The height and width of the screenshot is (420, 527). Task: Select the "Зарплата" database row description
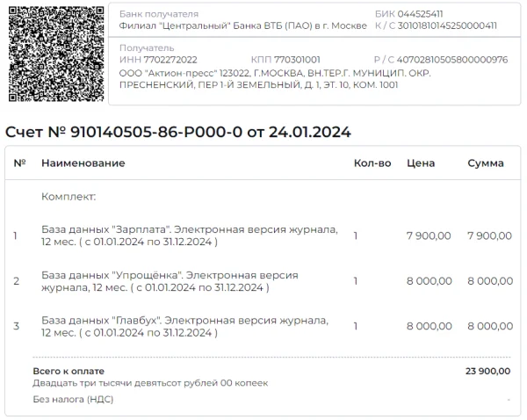(x=189, y=235)
